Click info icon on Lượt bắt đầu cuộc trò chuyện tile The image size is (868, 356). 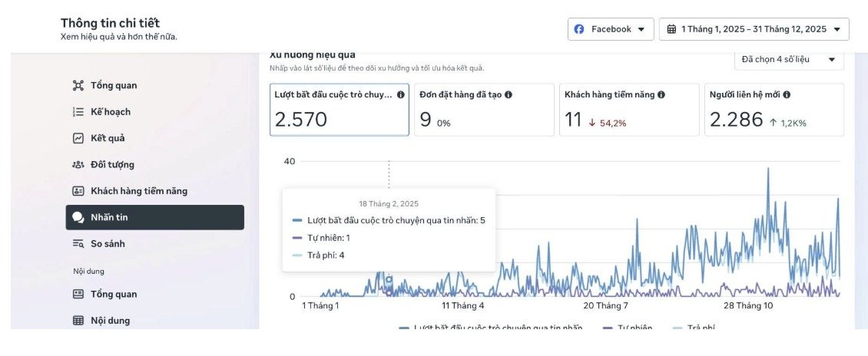(401, 94)
